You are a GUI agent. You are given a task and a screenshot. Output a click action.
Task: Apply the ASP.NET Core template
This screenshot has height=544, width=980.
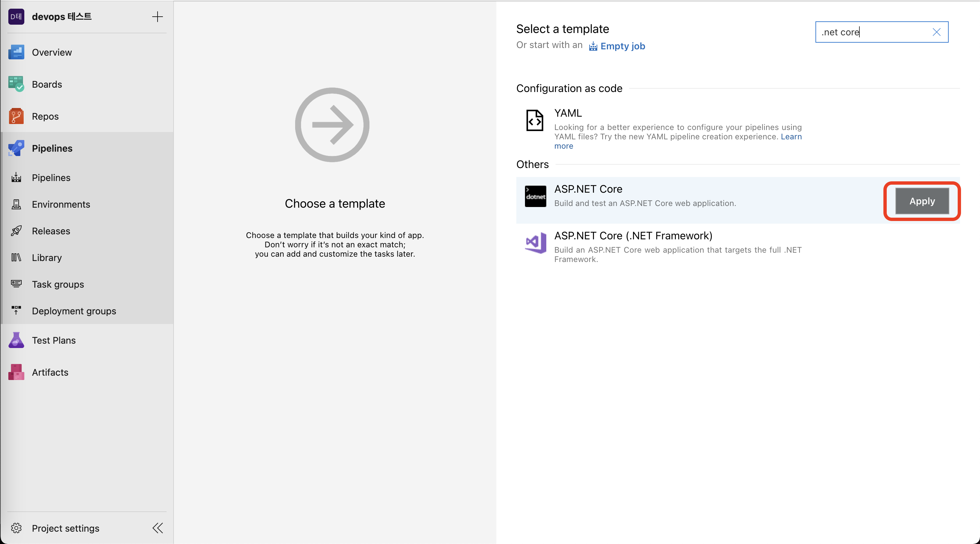pyautogui.click(x=922, y=201)
